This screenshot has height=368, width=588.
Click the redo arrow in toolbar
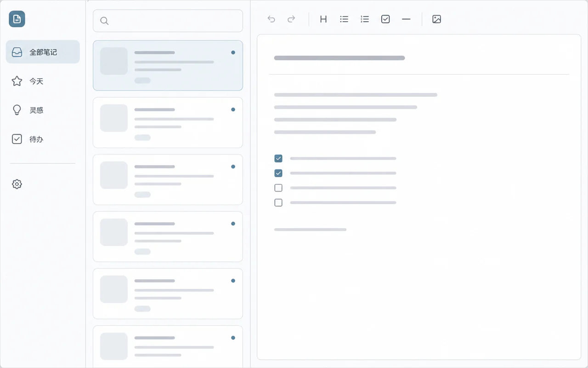pos(291,19)
